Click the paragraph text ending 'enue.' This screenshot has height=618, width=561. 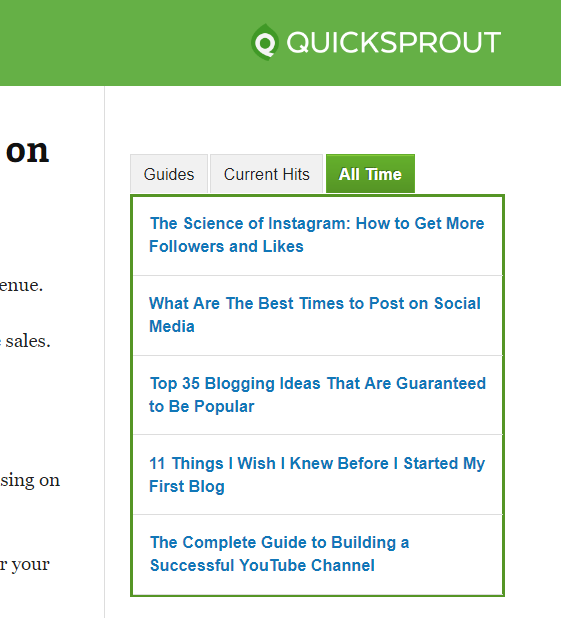(x=21, y=285)
